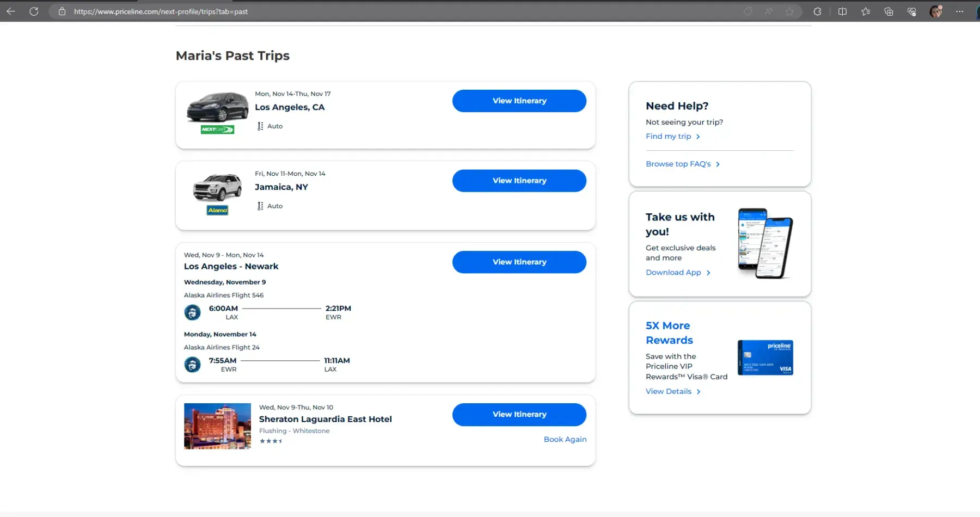Reload the page with the refresh icon
This screenshot has width=980, height=517.
34,11
